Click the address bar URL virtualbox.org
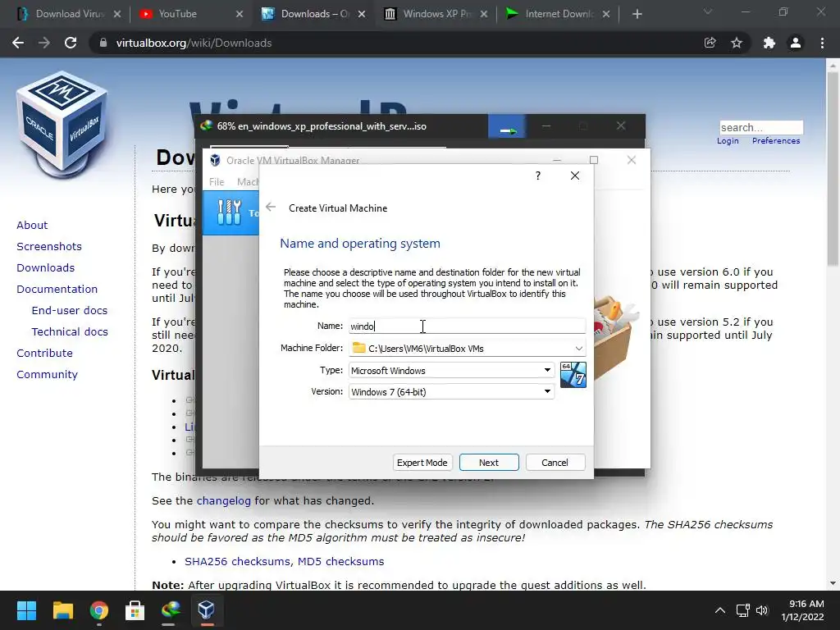 pyautogui.click(x=194, y=43)
